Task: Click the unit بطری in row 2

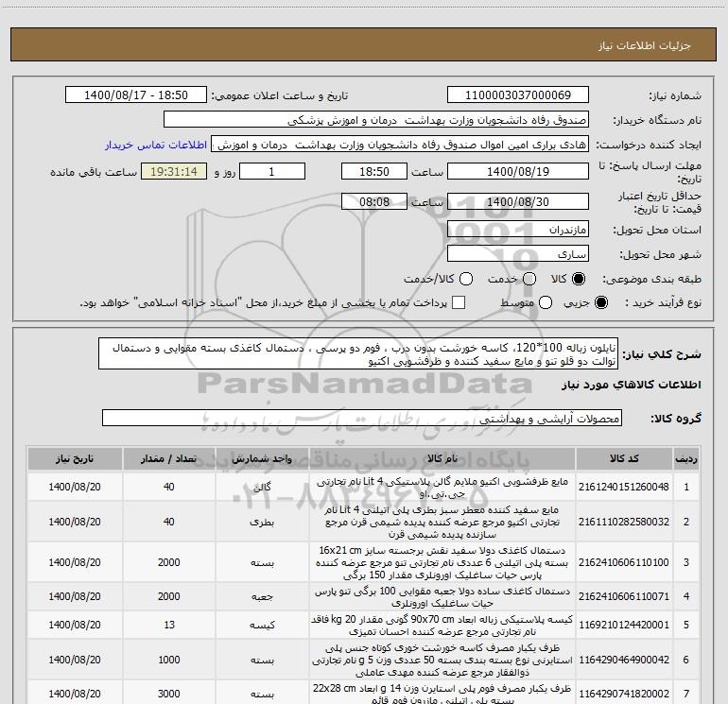Action: tap(262, 522)
